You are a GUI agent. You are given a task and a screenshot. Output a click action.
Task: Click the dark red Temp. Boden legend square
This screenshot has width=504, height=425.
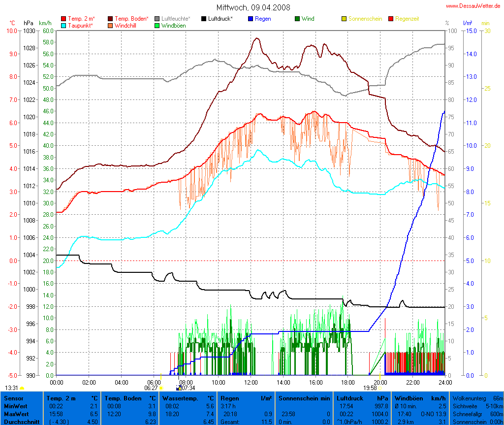(110, 19)
